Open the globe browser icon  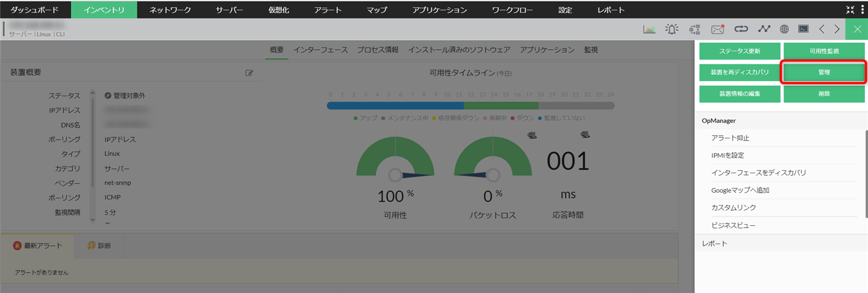(x=784, y=29)
